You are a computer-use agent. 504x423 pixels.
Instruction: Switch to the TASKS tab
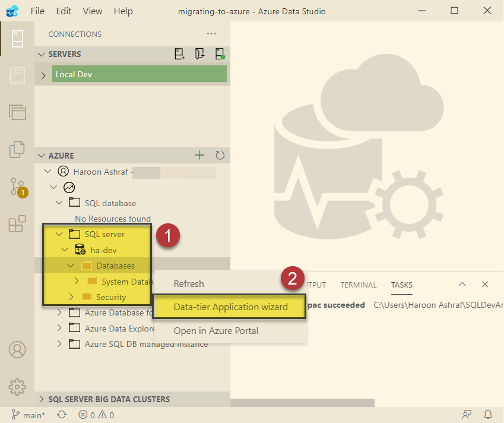(402, 285)
